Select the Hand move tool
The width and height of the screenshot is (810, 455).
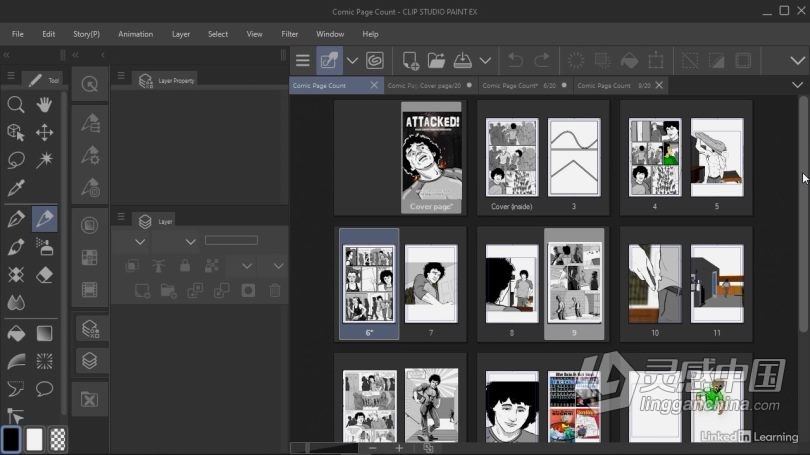click(44, 104)
